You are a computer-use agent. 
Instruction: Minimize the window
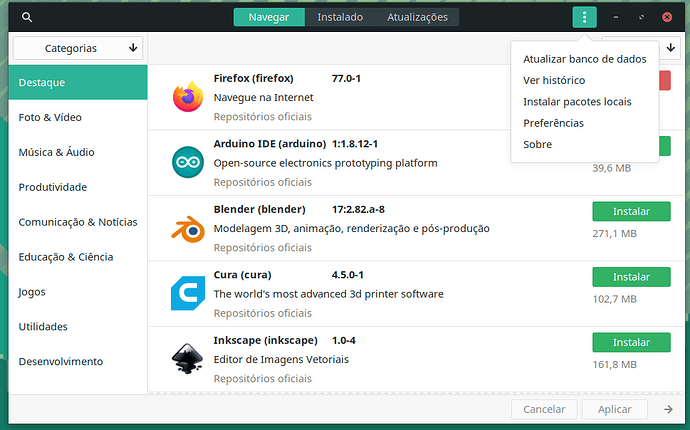[x=616, y=17]
